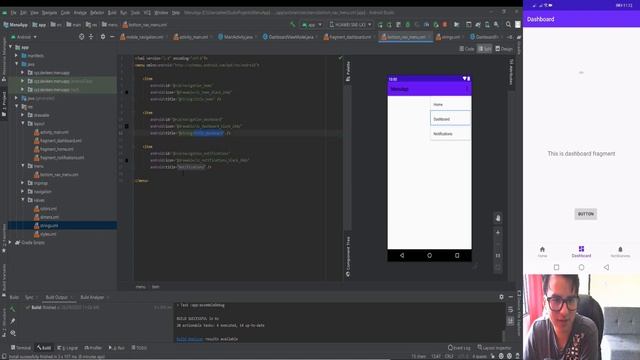640x360 pixels.
Task: Open styles.xml in values folder
Action: 45,234
